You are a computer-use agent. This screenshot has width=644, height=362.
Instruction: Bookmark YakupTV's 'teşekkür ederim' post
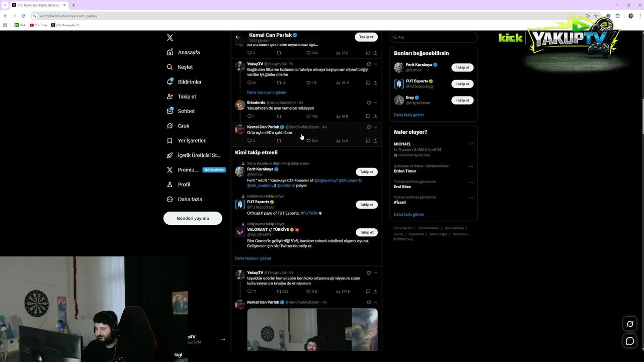pos(368,291)
